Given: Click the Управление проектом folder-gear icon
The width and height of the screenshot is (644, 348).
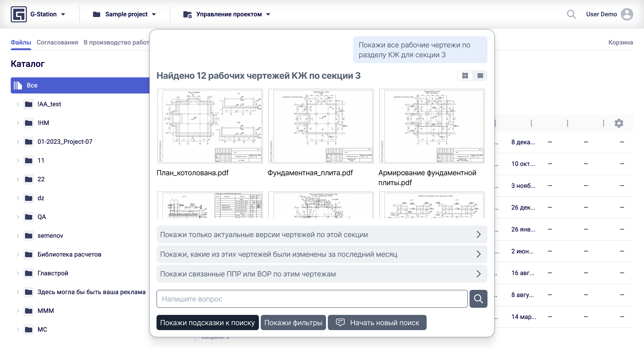Looking at the screenshot, I should point(187,15).
